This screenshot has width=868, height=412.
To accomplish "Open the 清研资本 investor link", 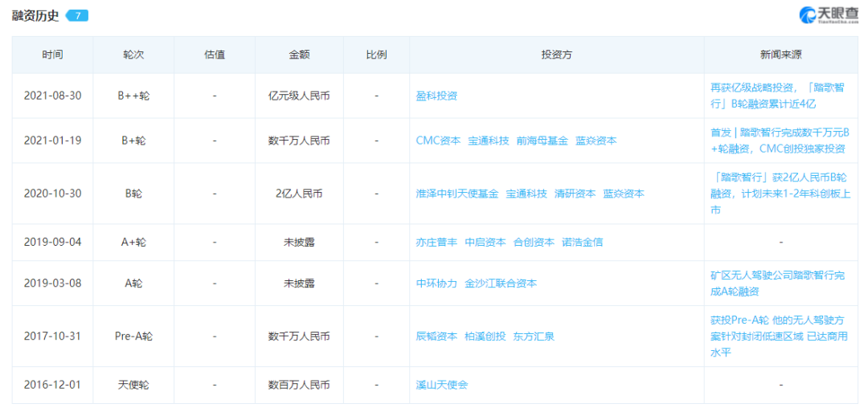I will tap(575, 194).
